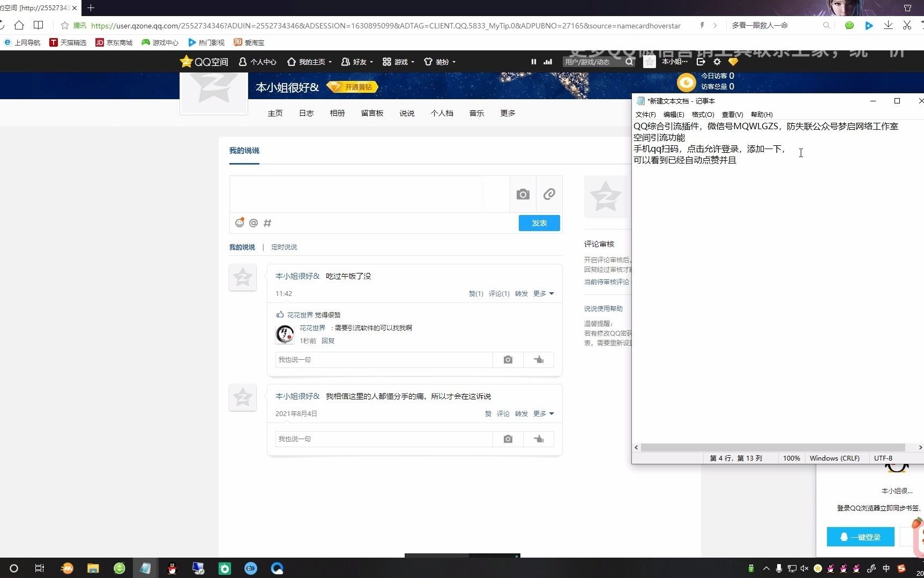Click the search magnifier in Qzone header
The image size is (924, 578).
tap(629, 62)
